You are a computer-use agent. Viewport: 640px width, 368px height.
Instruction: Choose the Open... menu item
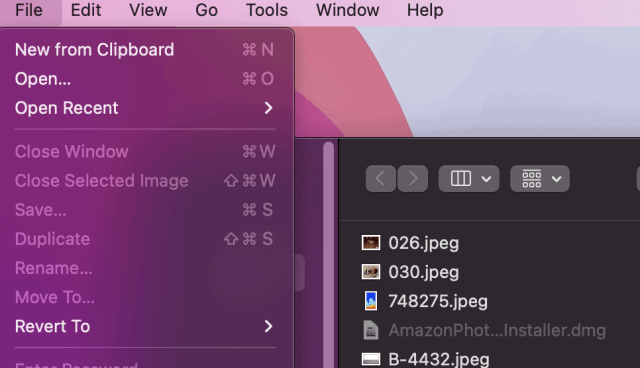click(x=145, y=79)
